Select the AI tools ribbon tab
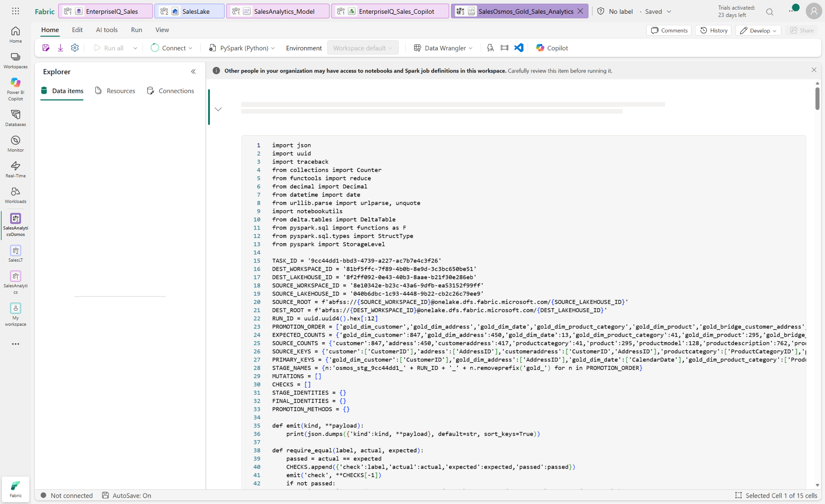The height and width of the screenshot is (504, 825). [x=107, y=30]
